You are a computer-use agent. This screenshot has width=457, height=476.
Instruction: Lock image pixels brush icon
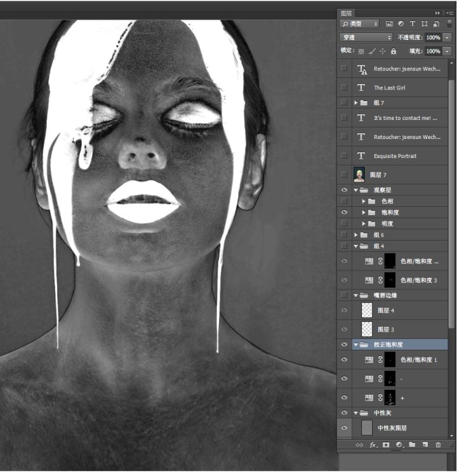pos(372,51)
